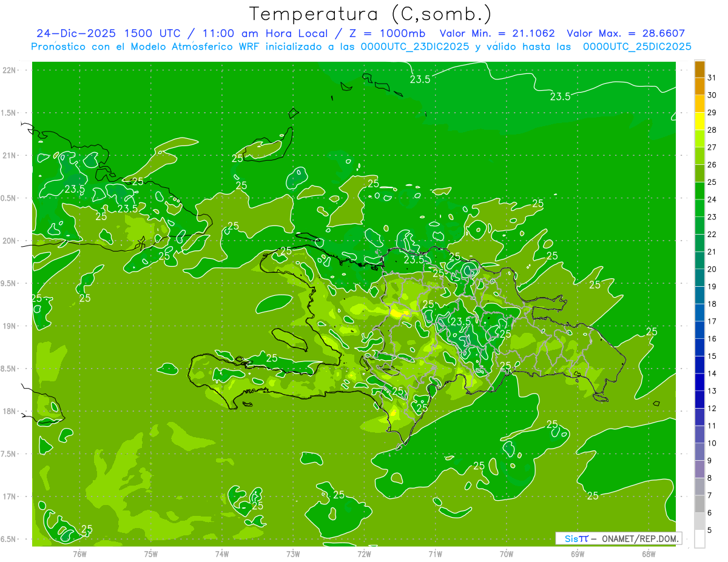This screenshot has height=562, width=728.
Task: Click the legend scale value '30'
Action: click(x=712, y=95)
